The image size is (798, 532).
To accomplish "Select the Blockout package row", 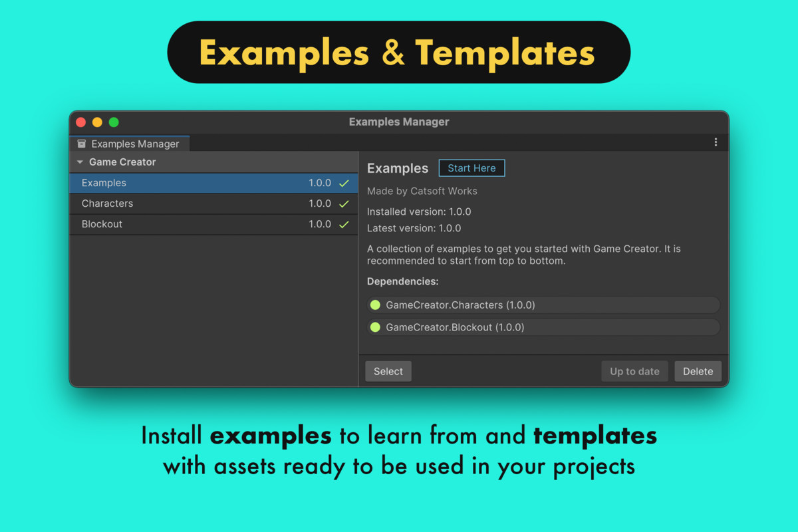I will click(213, 224).
